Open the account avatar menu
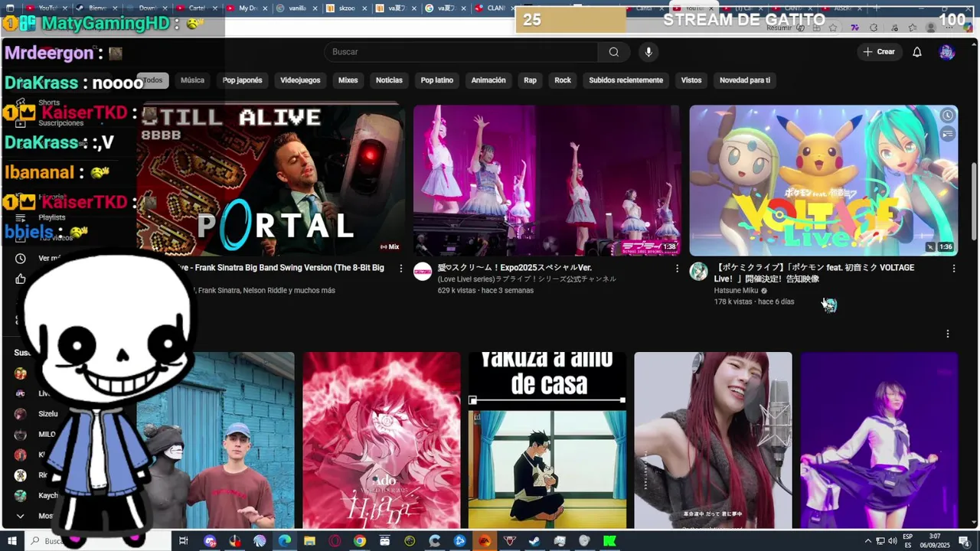Viewport: 980px width, 551px height. click(x=947, y=52)
